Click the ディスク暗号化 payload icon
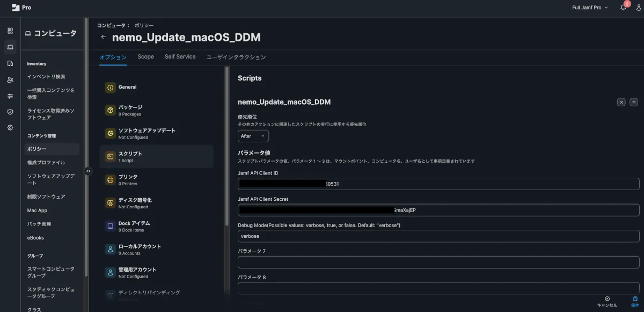Image resolution: width=644 pixels, height=312 pixels. 110,202
